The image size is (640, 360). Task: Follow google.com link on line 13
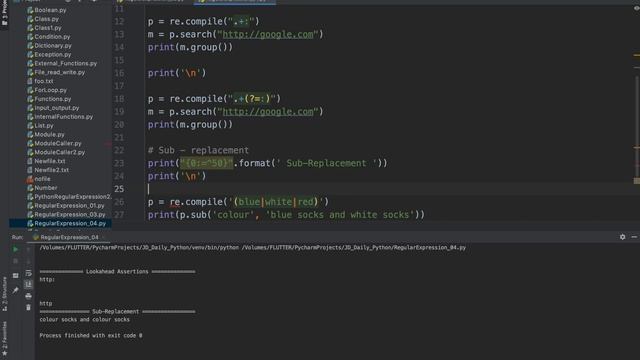(x=268, y=34)
